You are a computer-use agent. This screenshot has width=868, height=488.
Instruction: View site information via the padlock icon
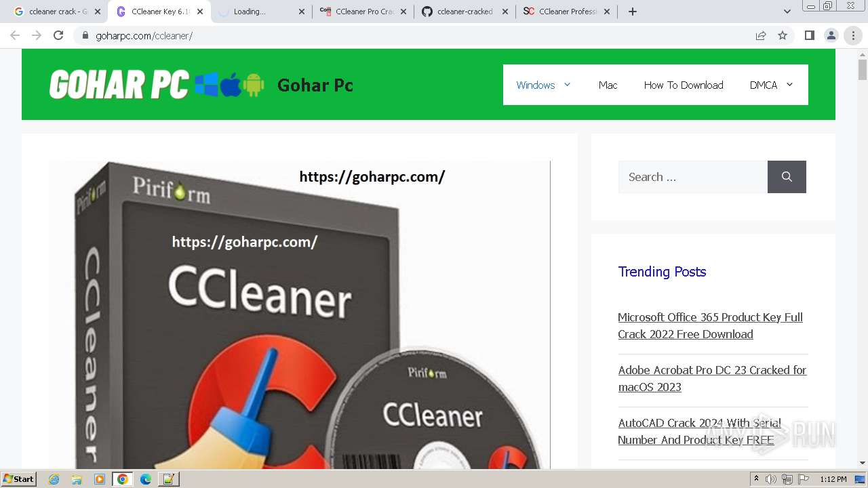point(85,36)
